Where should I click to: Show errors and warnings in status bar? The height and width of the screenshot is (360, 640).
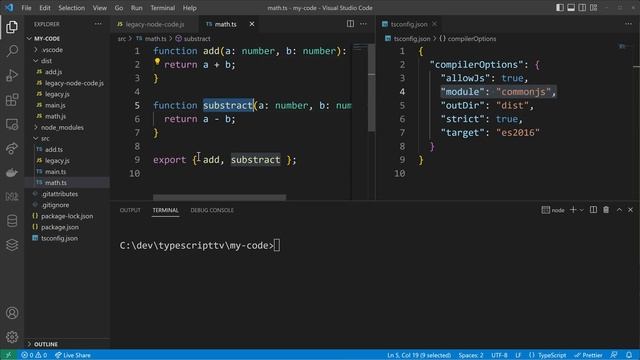tap(34, 355)
